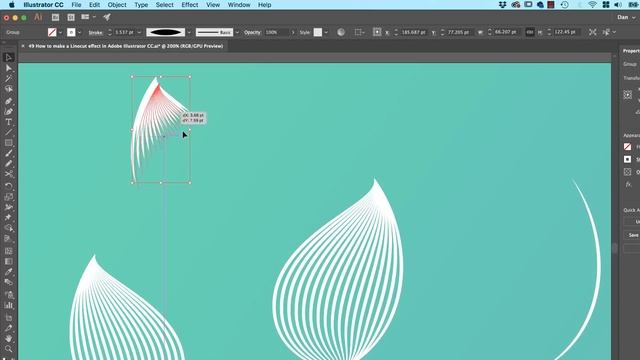Open the Graphic Style dropdown
This screenshot has width=640, height=360.
tap(326, 32)
